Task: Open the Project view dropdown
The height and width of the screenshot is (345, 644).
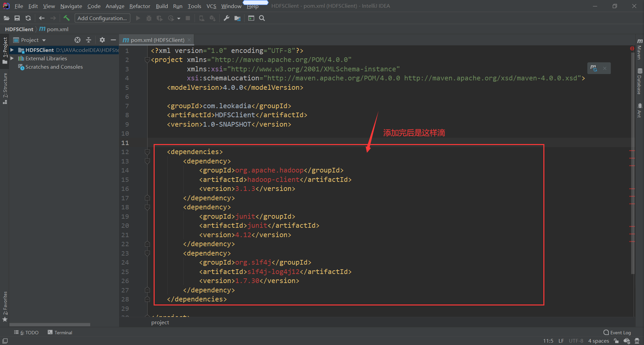Action: pos(44,40)
